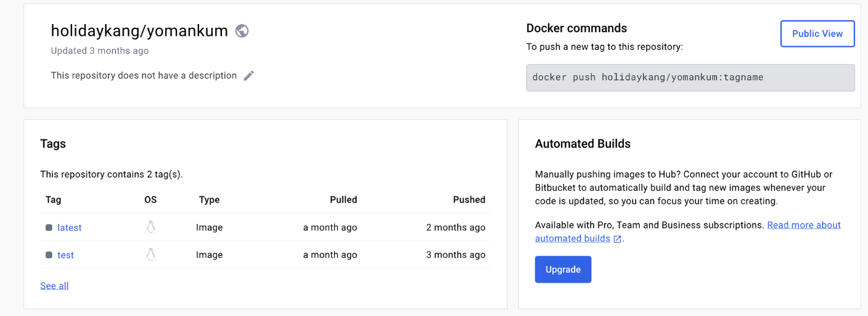Click the See all tags link

(x=54, y=286)
